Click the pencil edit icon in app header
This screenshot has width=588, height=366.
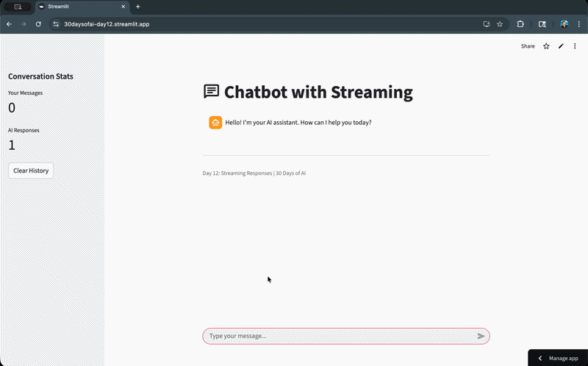click(x=561, y=46)
